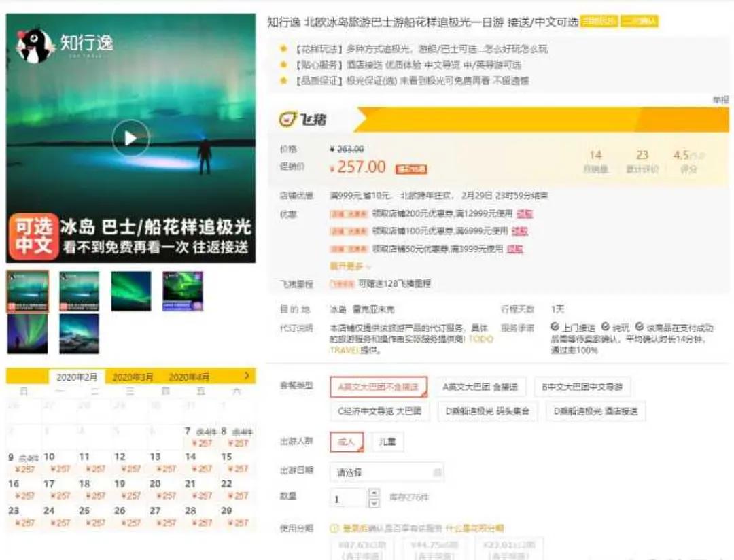This screenshot has width=734, height=560.
Task: Select the purple sky aurora thumbnail
Action: [28, 334]
